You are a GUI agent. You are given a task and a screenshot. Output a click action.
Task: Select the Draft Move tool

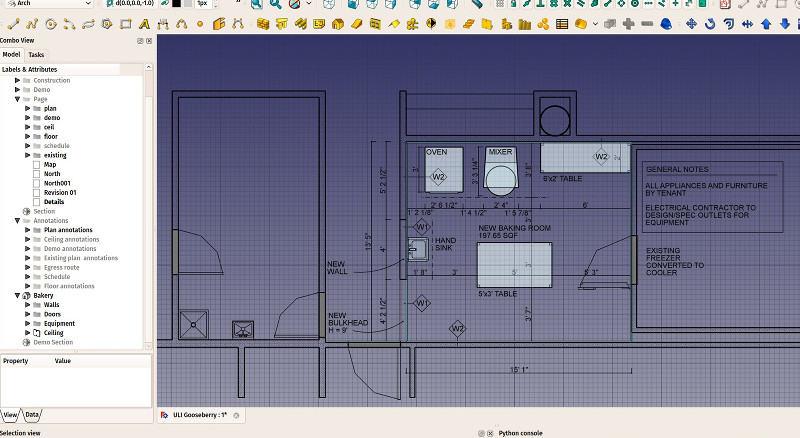tap(691, 24)
